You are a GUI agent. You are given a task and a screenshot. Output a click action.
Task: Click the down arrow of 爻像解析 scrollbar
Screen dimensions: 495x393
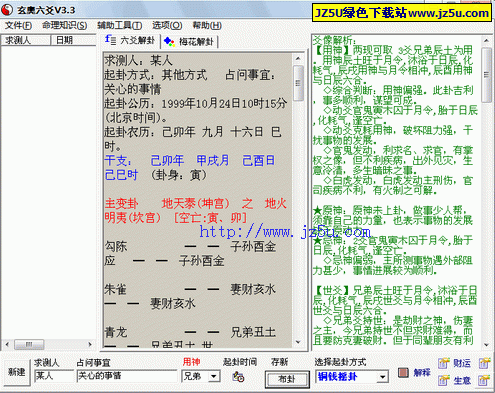tap(486, 345)
